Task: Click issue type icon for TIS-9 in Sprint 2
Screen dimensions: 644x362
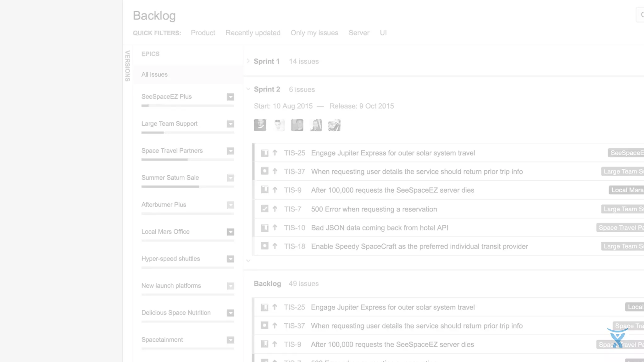Action: [x=264, y=190]
